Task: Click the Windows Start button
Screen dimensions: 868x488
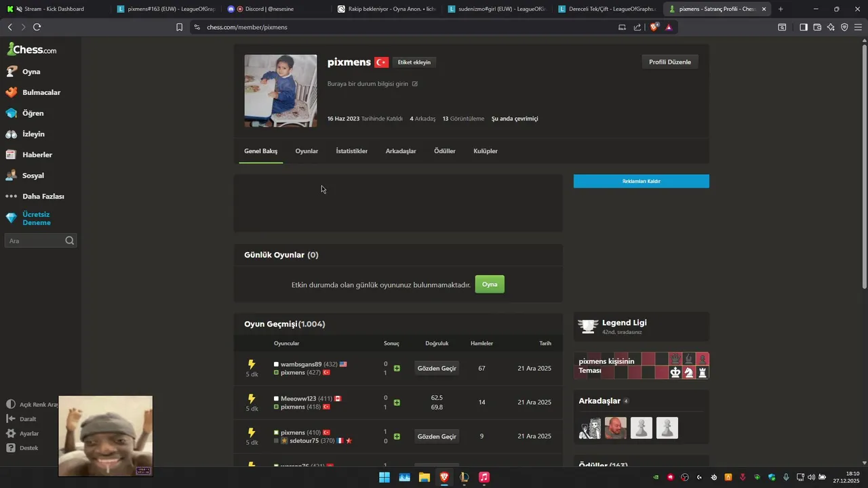Action: pyautogui.click(x=384, y=477)
